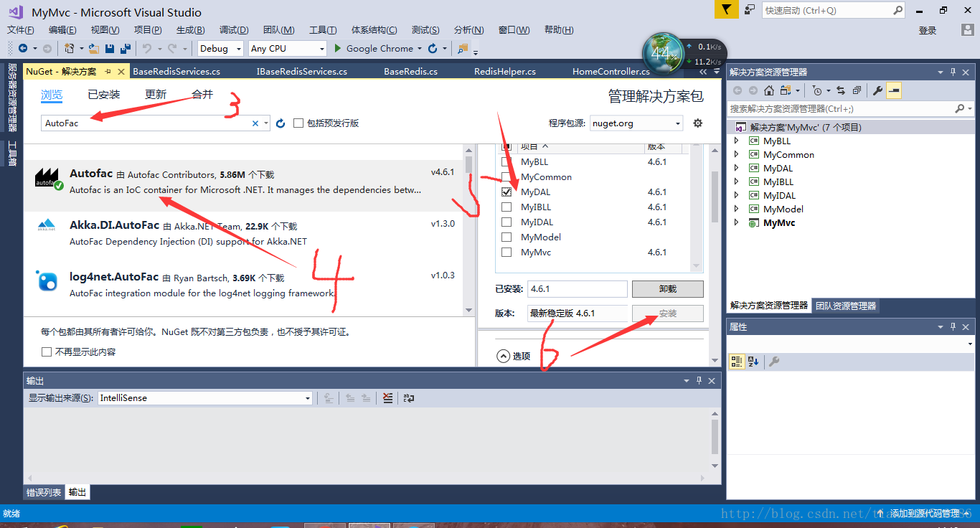Start debugging with green play icon

(339, 49)
